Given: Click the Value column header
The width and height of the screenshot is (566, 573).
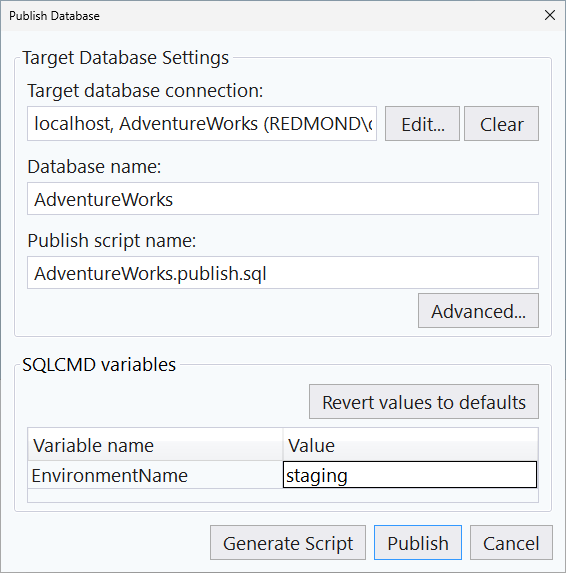Looking at the screenshot, I should click(410, 445).
